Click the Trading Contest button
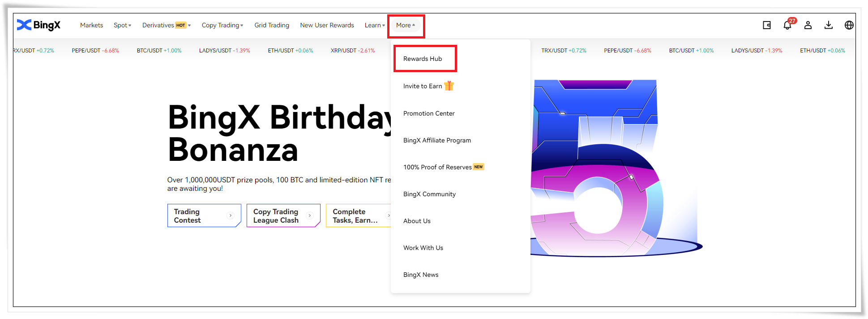Viewport: 868px width, 319px height. point(204,216)
